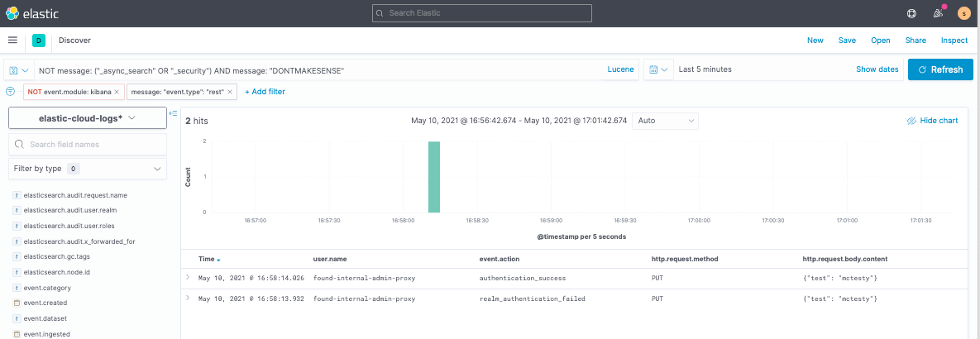Open the newsfeed celebration icon
The image size is (980, 339).
[938, 13]
